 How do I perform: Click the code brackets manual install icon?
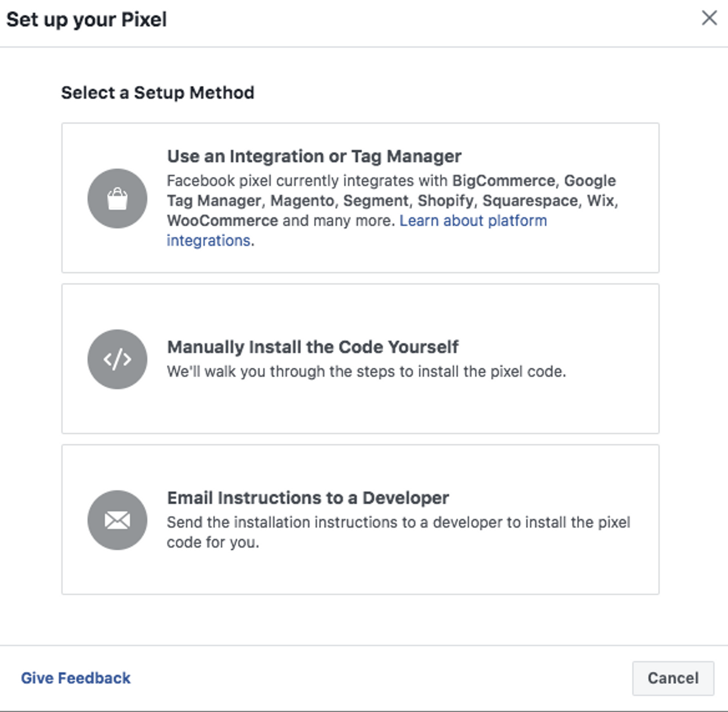[118, 359]
